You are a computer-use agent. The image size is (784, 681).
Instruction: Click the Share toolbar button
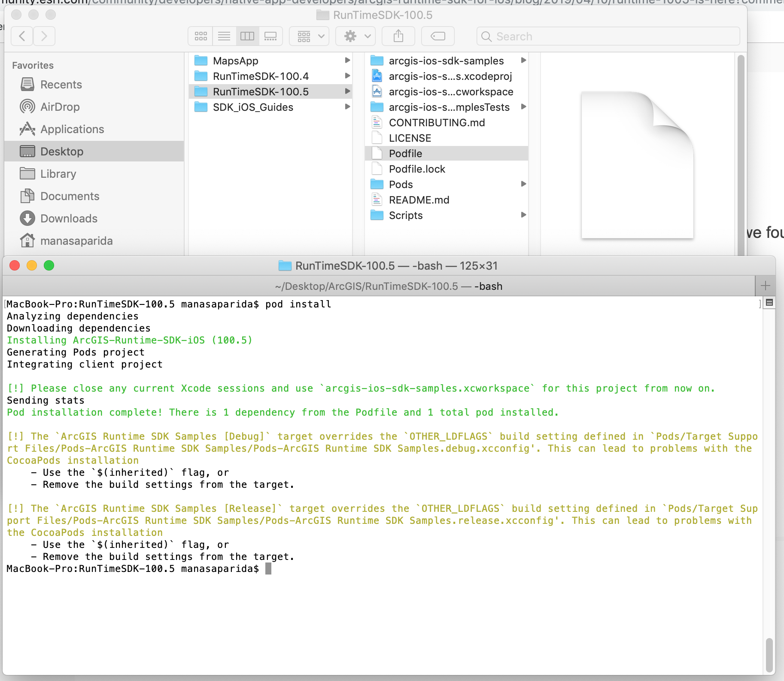(398, 36)
